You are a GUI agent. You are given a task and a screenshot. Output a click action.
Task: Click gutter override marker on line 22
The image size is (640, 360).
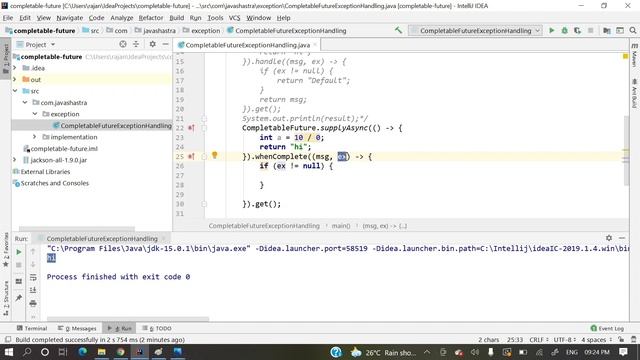191,128
